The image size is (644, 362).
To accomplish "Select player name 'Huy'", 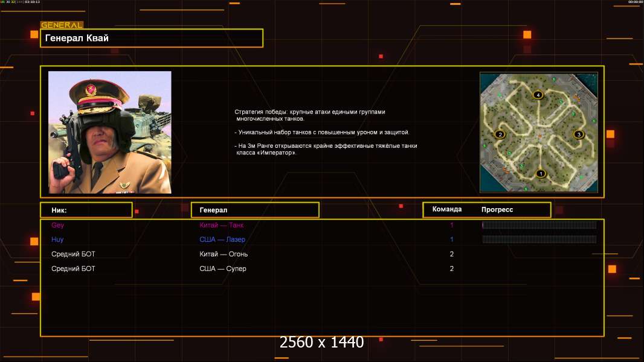I will pos(57,240).
